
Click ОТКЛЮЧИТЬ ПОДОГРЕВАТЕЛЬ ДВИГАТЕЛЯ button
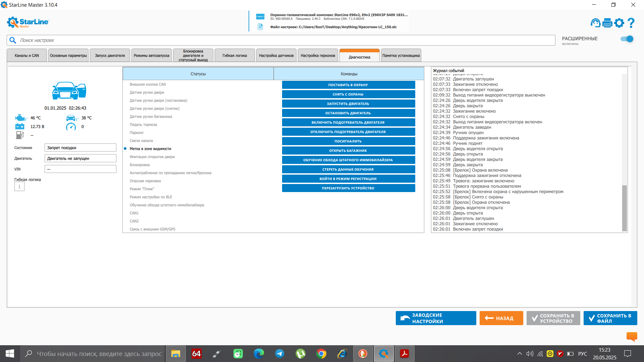pyautogui.click(x=348, y=132)
